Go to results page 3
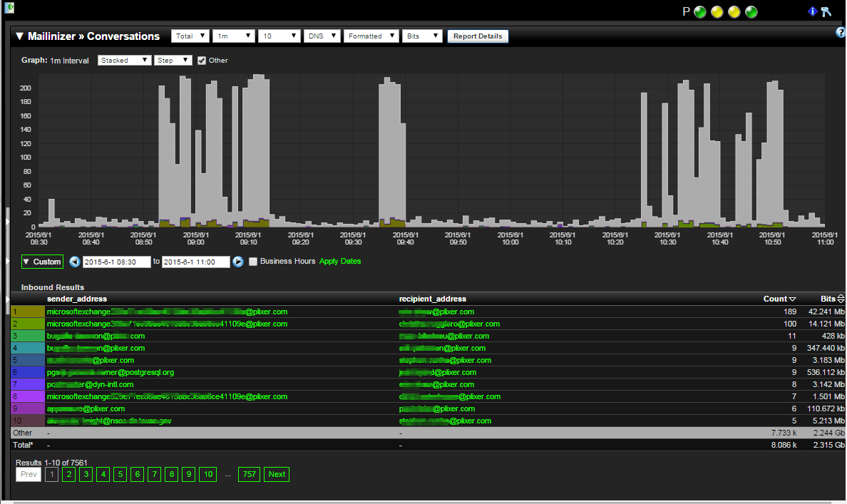Viewport: 847px width, 504px height. pos(86,474)
